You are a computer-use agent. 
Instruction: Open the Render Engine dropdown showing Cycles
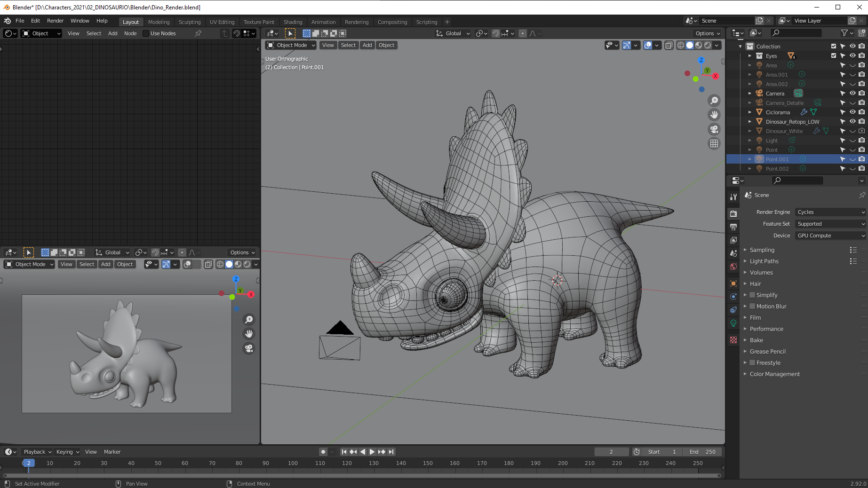[830, 212]
